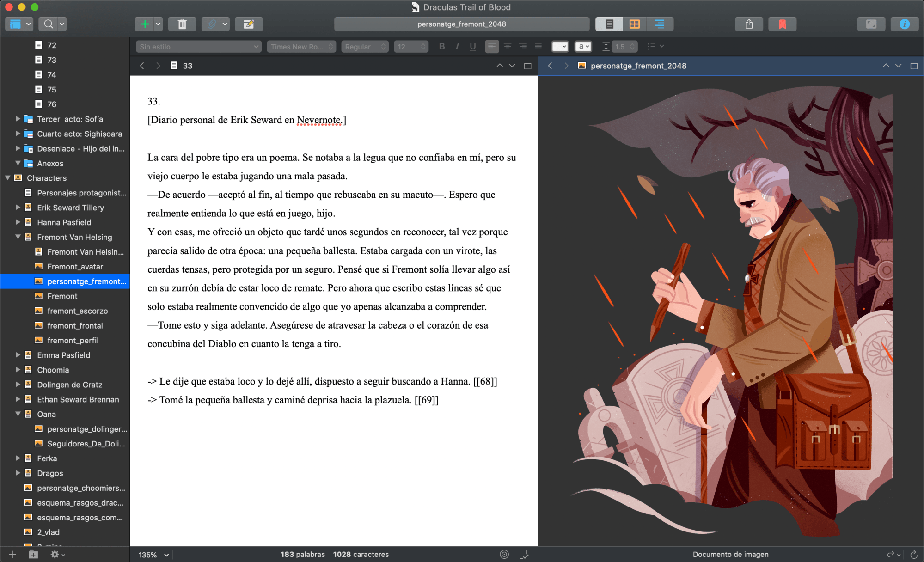Open the text color swatch picker

point(560,47)
